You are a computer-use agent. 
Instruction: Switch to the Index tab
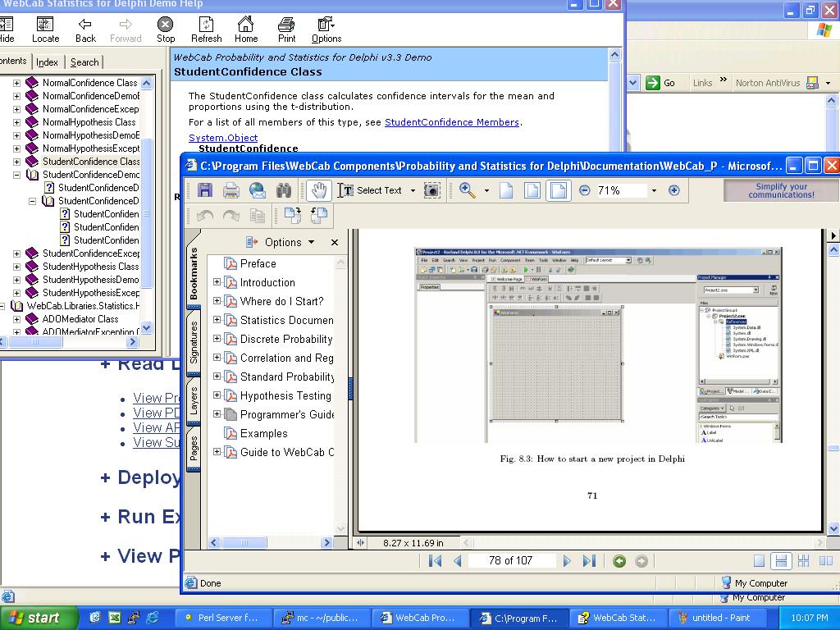point(47,62)
